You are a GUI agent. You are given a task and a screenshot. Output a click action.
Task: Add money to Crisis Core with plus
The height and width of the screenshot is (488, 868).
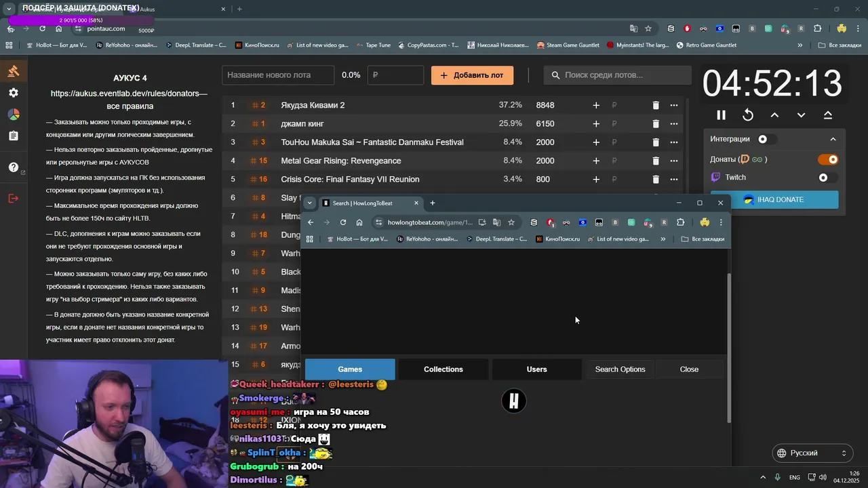tap(596, 179)
